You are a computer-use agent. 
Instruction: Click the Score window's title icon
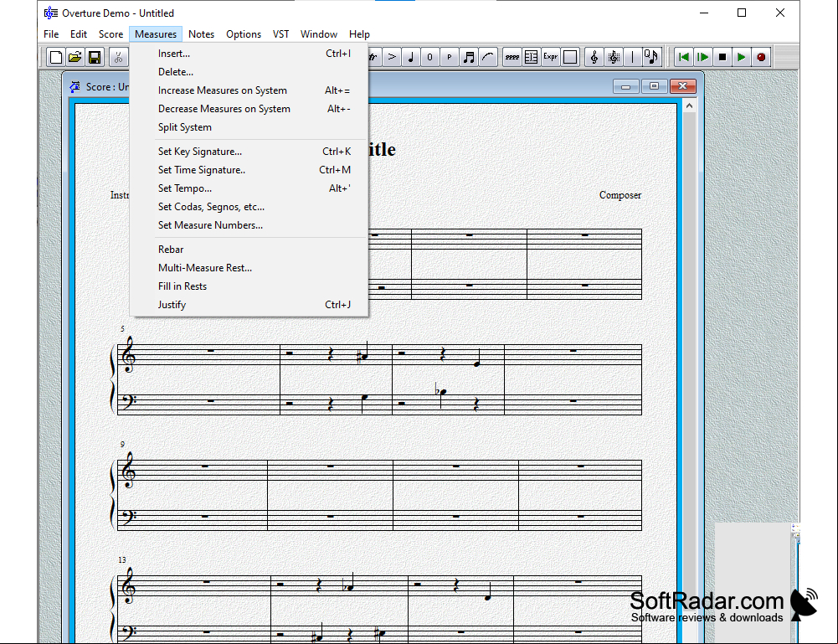(75, 86)
